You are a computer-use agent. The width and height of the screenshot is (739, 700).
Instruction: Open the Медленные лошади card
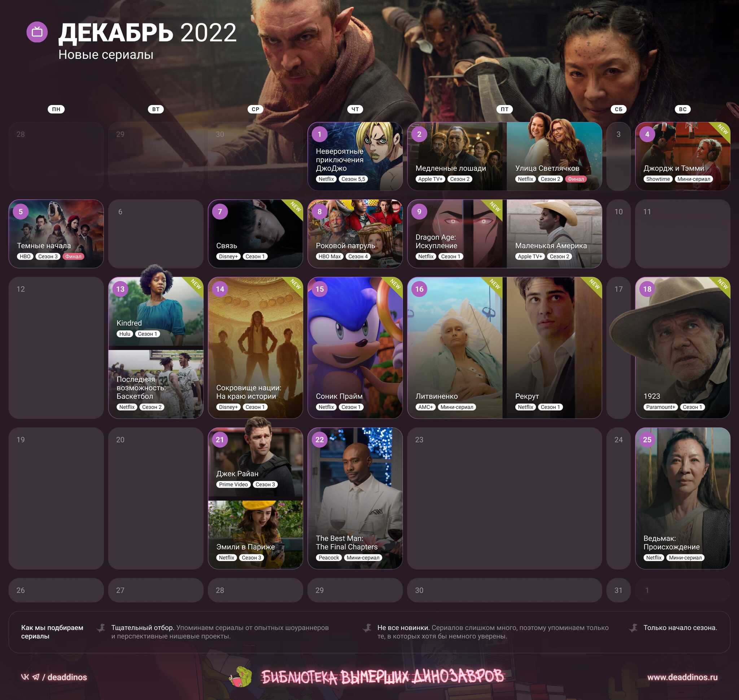(456, 156)
